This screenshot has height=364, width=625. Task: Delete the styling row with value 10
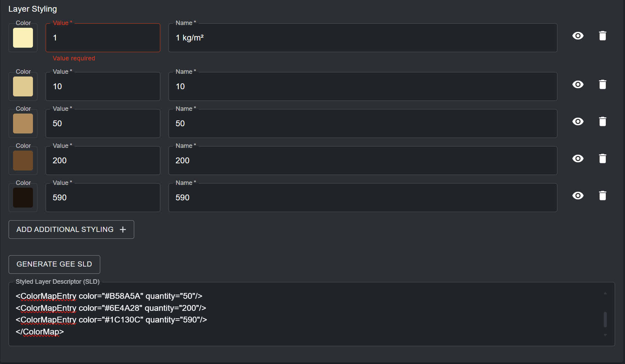602,84
